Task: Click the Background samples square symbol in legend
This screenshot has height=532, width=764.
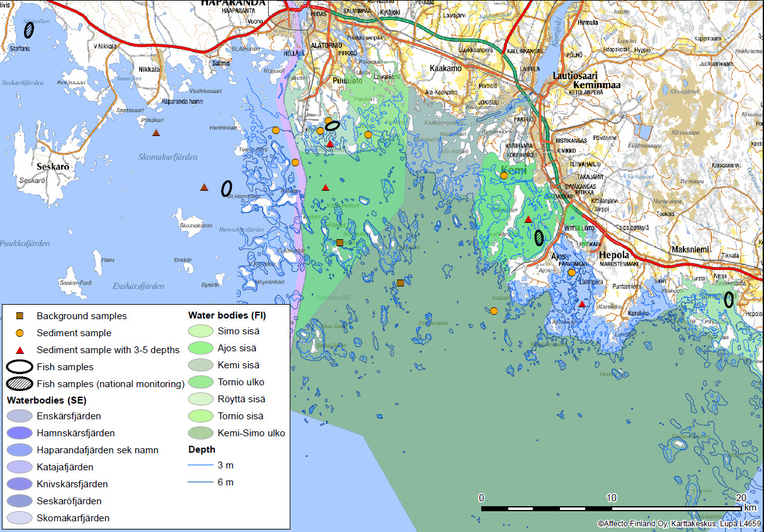Action: coord(20,316)
